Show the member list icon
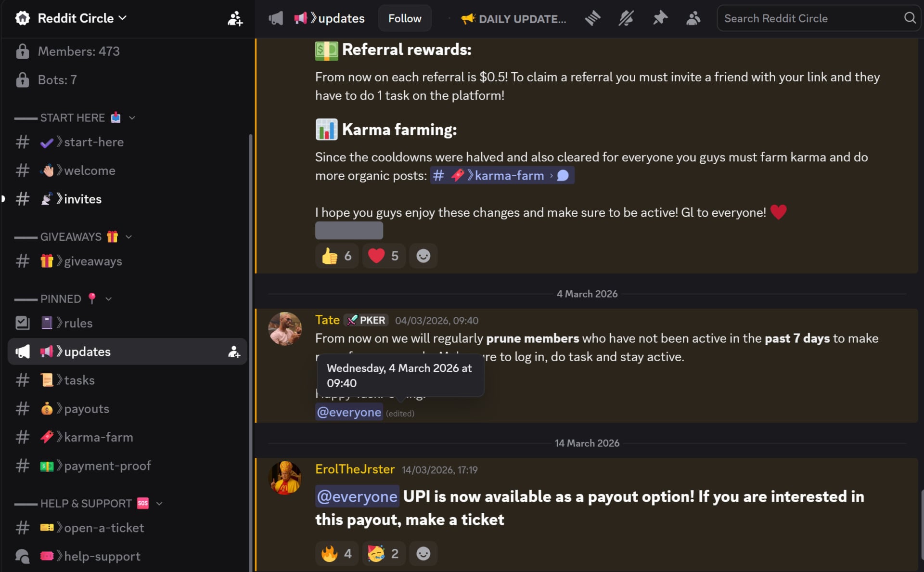The image size is (924, 572). pos(693,18)
